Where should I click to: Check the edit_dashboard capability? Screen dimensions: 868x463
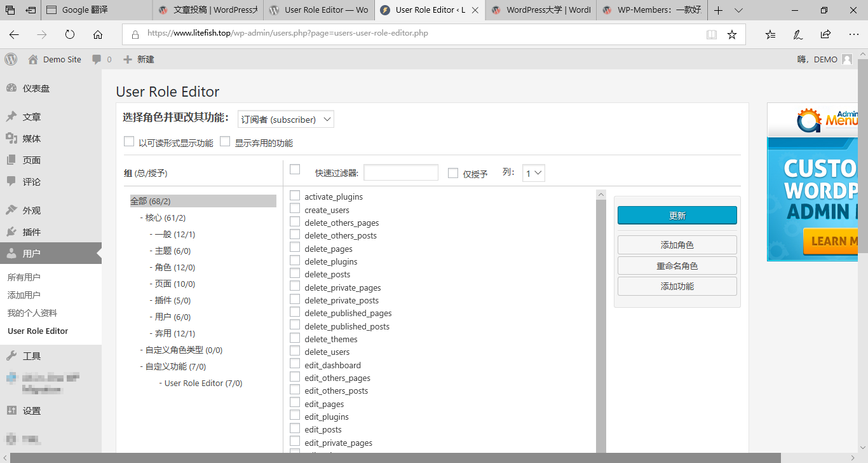point(295,364)
